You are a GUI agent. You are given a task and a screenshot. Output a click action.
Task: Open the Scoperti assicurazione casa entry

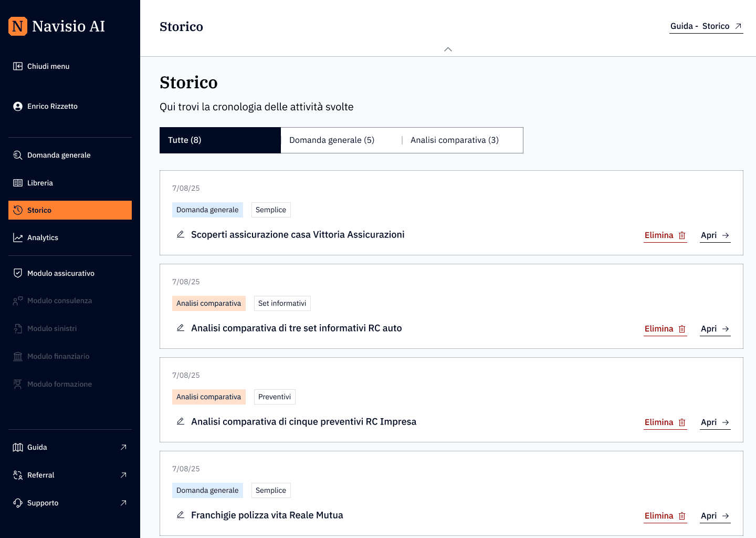tap(715, 235)
